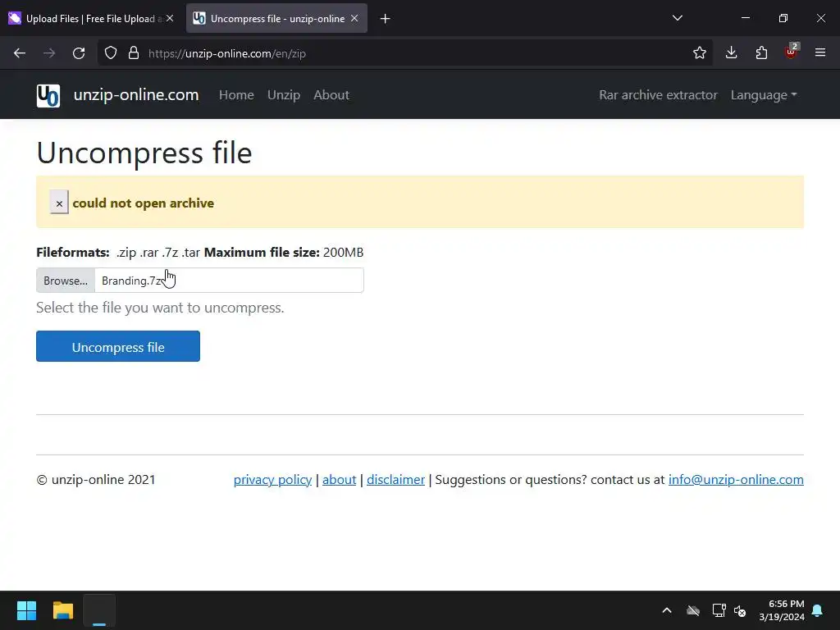Click the forward navigation arrow
The image size is (840, 630).
[49, 53]
